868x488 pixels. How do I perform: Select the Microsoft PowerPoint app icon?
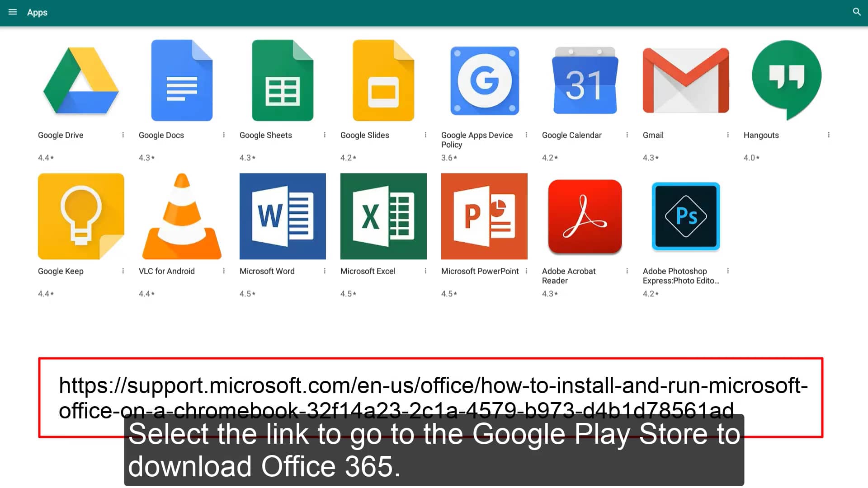[484, 216]
